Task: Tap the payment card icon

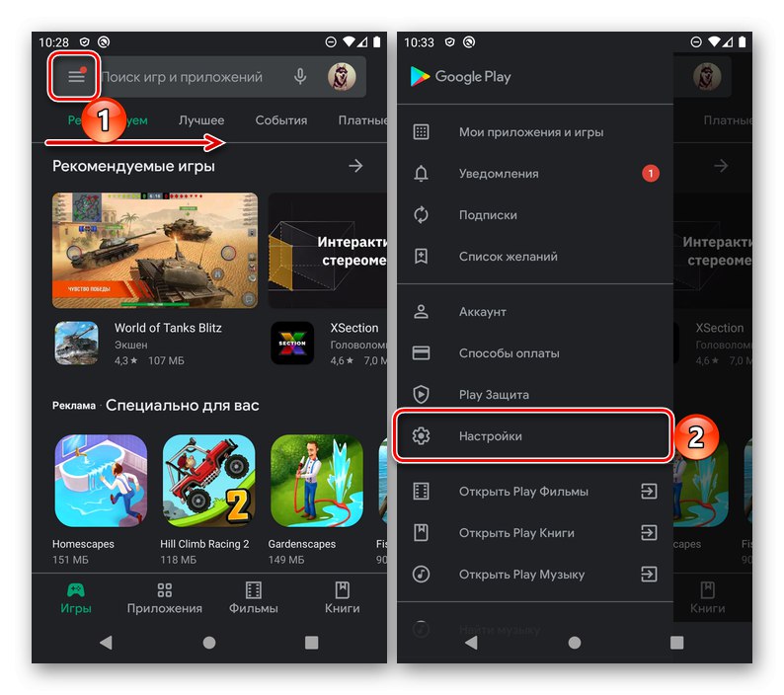Action: [421, 353]
